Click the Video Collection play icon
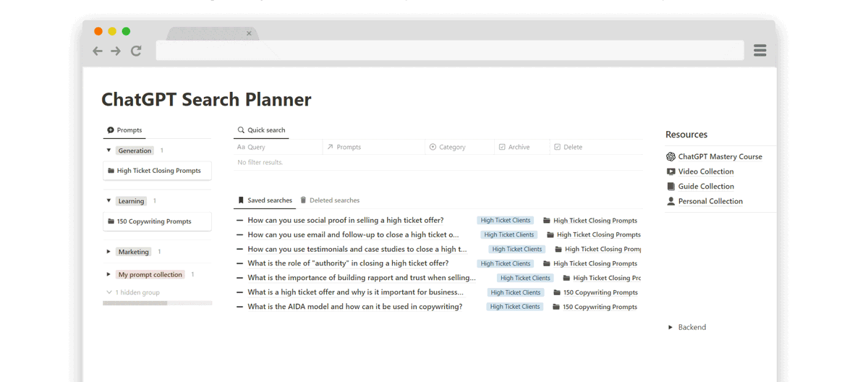The width and height of the screenshot is (868, 382). tap(671, 171)
